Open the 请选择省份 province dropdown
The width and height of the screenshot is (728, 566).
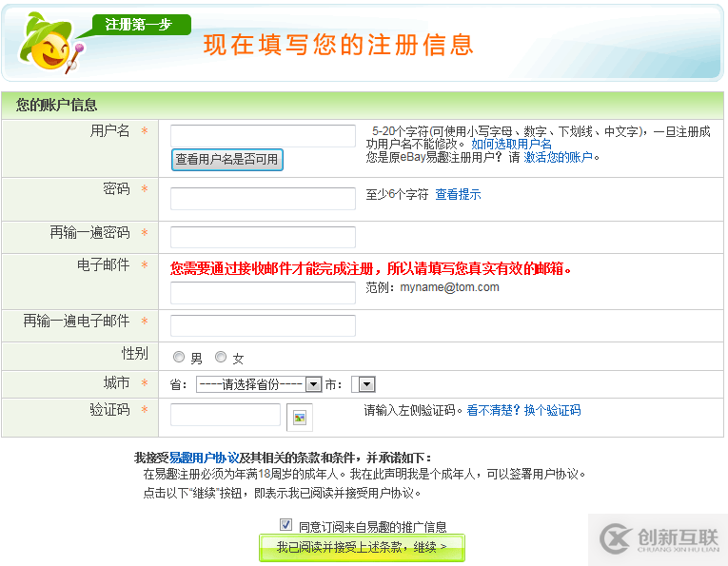pos(259,384)
